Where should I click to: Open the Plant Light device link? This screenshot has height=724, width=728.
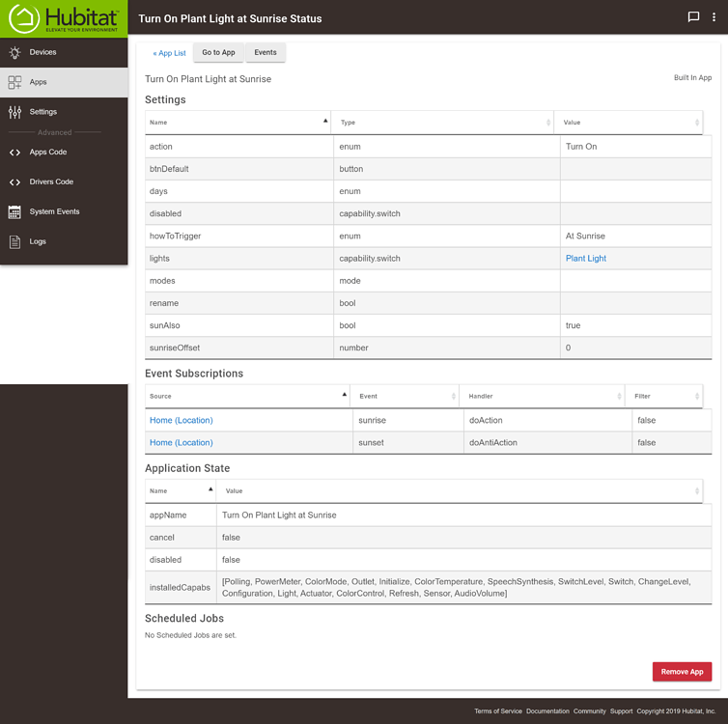tap(585, 259)
